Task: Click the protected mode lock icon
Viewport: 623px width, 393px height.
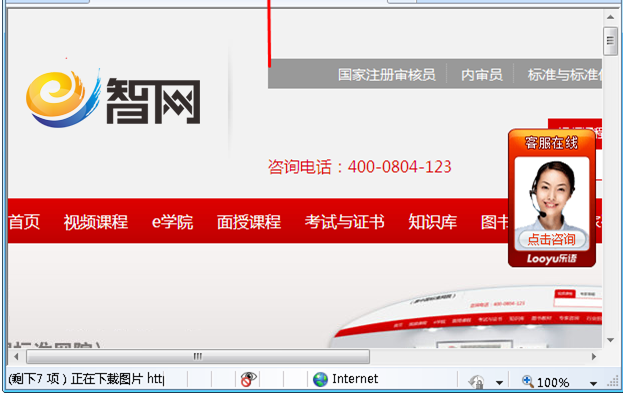Action: (x=476, y=382)
